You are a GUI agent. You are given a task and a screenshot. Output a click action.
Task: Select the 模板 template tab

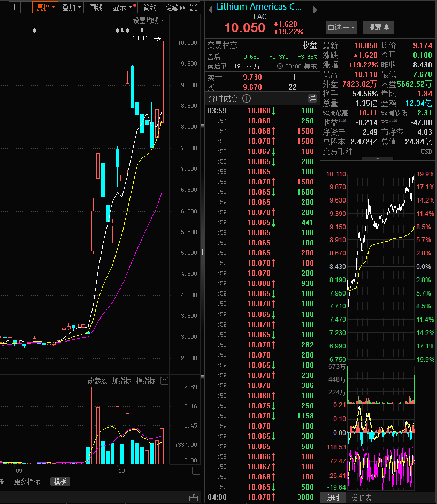[x=60, y=482]
